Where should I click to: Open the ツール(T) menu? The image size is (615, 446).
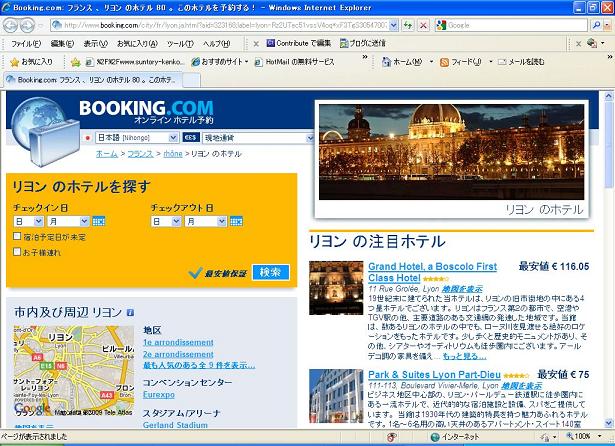click(180, 44)
